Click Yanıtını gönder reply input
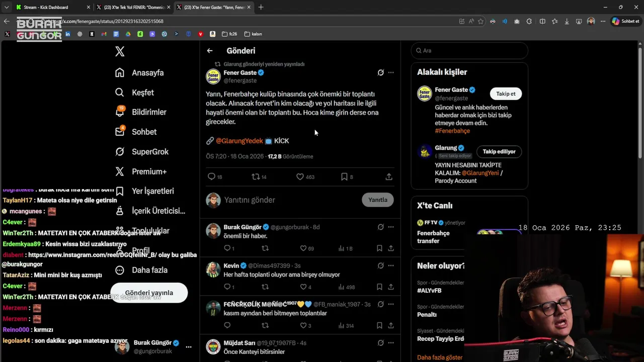This screenshot has width=644, height=362. [x=291, y=200]
